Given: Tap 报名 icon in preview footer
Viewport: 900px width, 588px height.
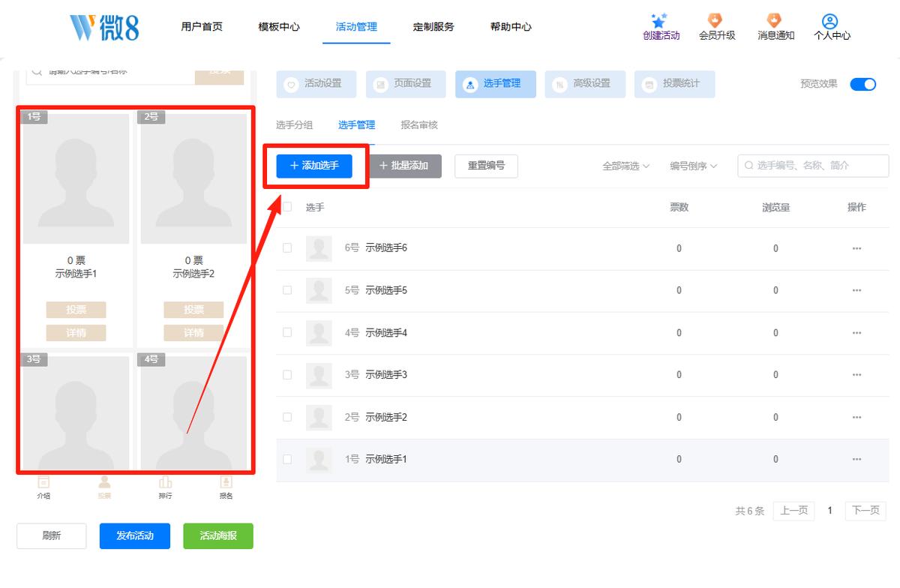Looking at the screenshot, I should 226,482.
